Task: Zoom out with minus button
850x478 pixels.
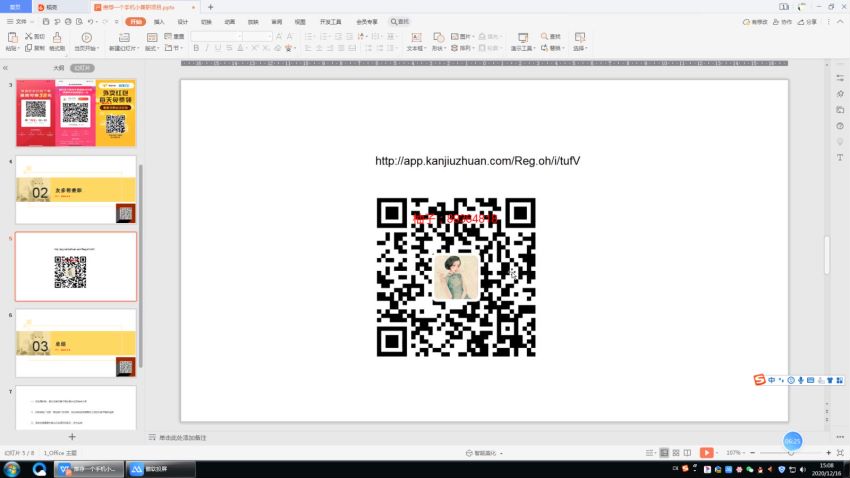Action: point(752,453)
